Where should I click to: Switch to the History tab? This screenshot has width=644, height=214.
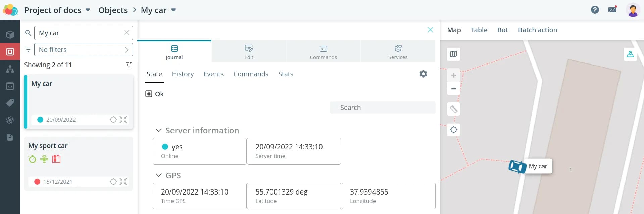coord(183,74)
